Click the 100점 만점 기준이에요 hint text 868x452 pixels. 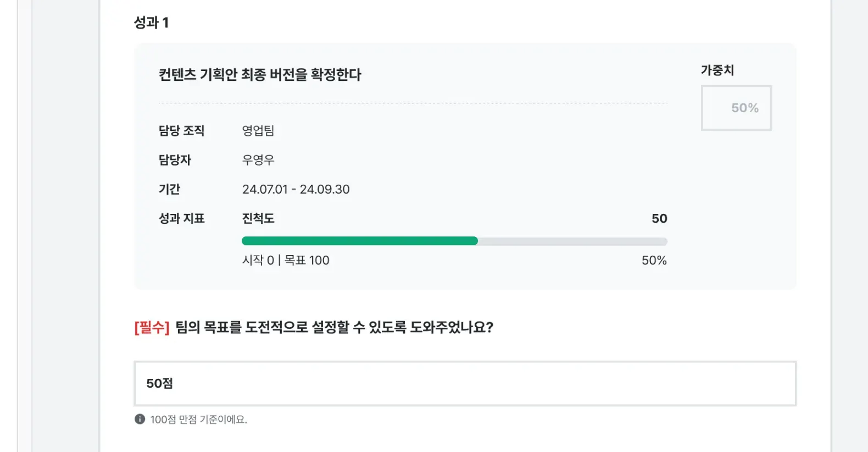pos(198,420)
